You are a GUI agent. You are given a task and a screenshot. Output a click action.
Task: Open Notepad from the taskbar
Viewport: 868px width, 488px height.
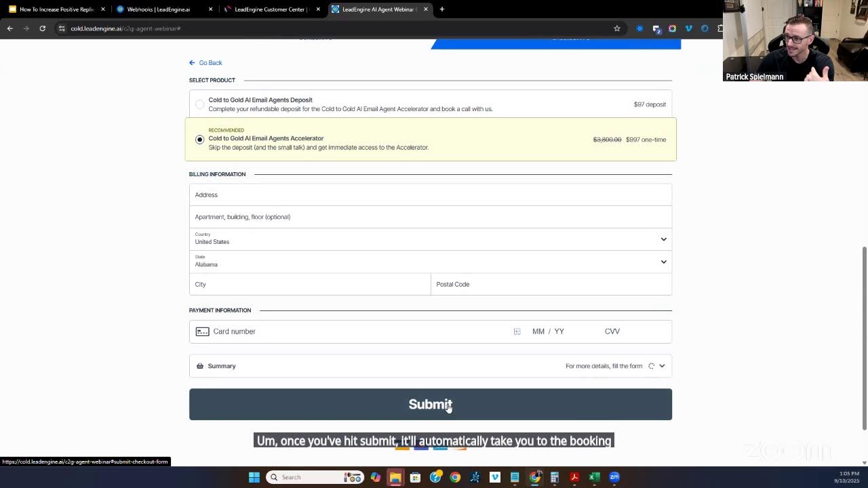(x=515, y=477)
